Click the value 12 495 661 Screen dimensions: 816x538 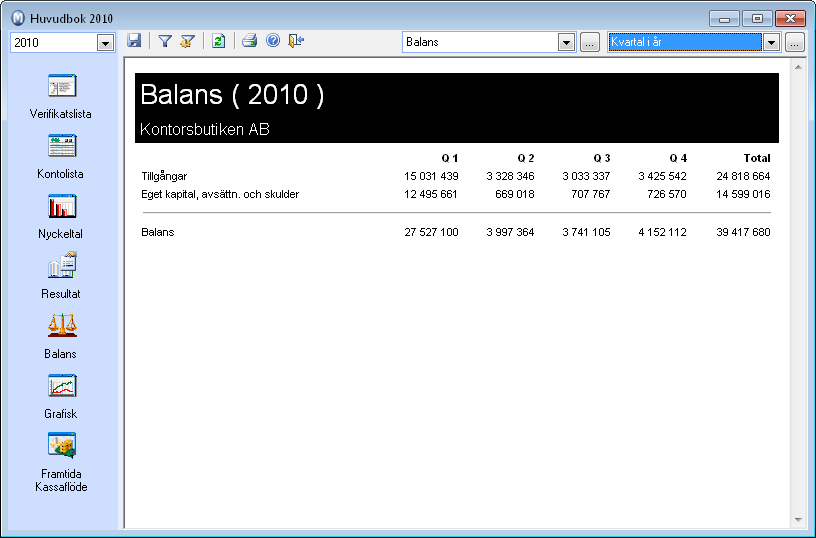[431, 194]
